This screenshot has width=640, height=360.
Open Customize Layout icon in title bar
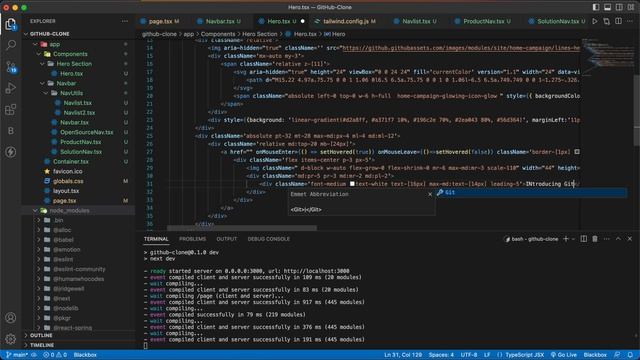(x=631, y=7)
